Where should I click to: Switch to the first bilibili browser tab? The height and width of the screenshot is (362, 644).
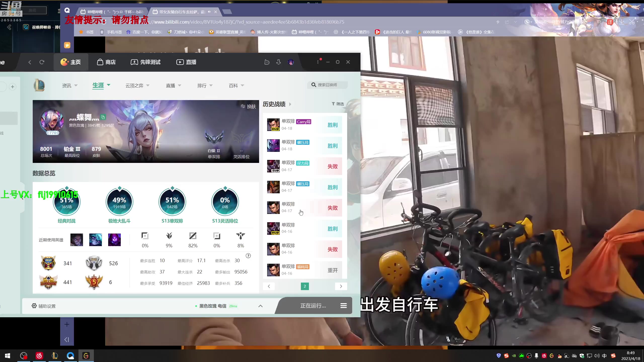point(112,12)
